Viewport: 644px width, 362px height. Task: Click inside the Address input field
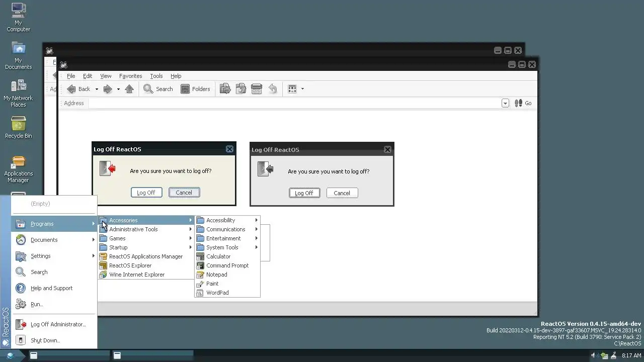(x=295, y=103)
